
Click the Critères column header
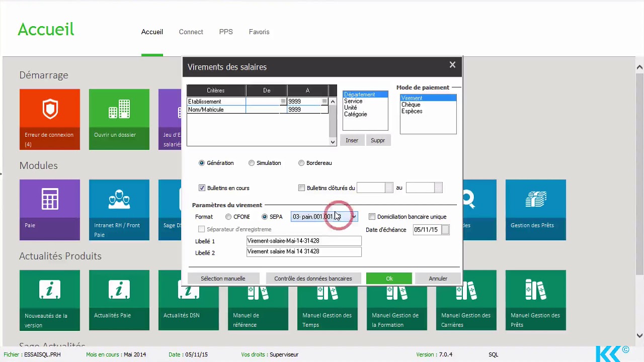(216, 90)
